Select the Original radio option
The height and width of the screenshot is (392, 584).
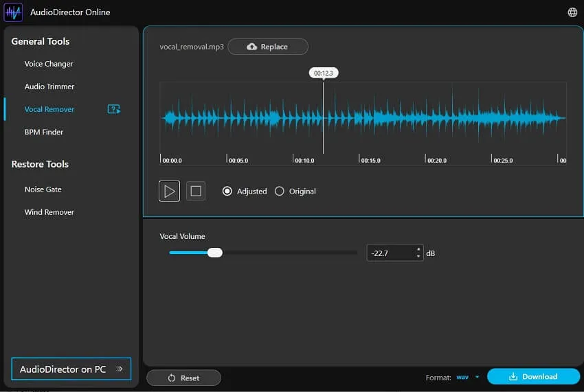[280, 191]
